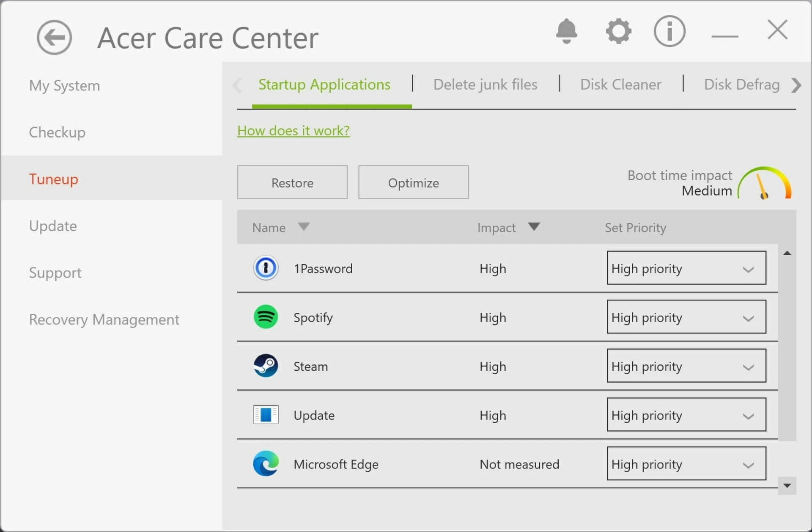Open Recovery Management in sidebar
Screen dimensions: 812x532
[x=104, y=320]
